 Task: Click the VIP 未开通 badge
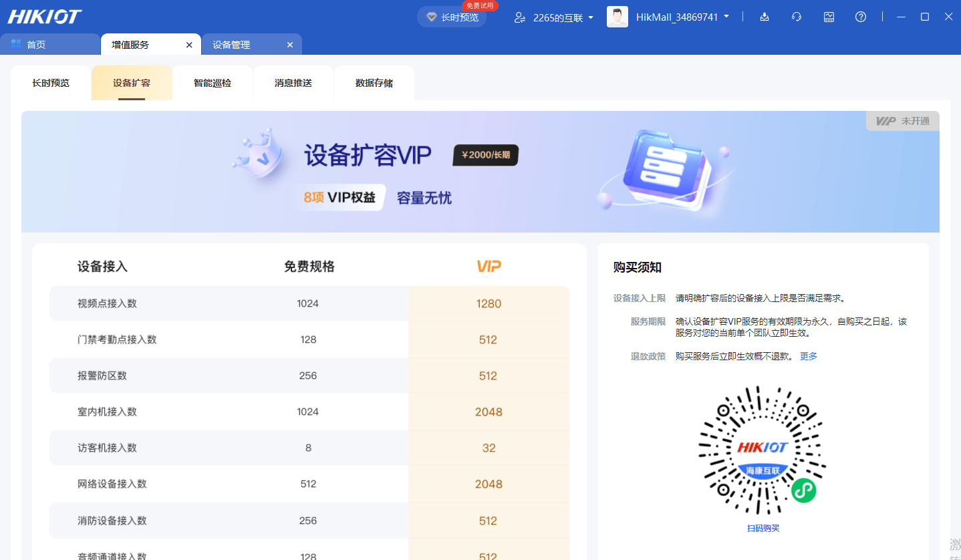(x=902, y=121)
